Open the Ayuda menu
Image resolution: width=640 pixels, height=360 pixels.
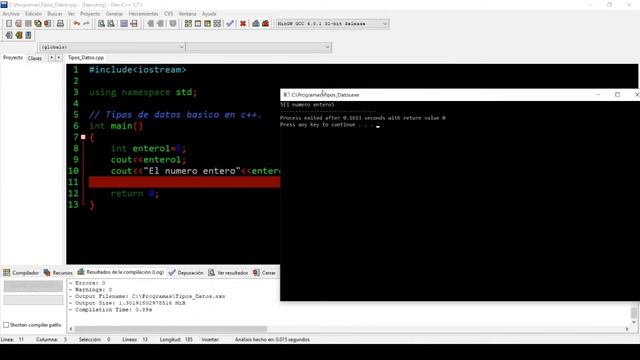tap(209, 14)
